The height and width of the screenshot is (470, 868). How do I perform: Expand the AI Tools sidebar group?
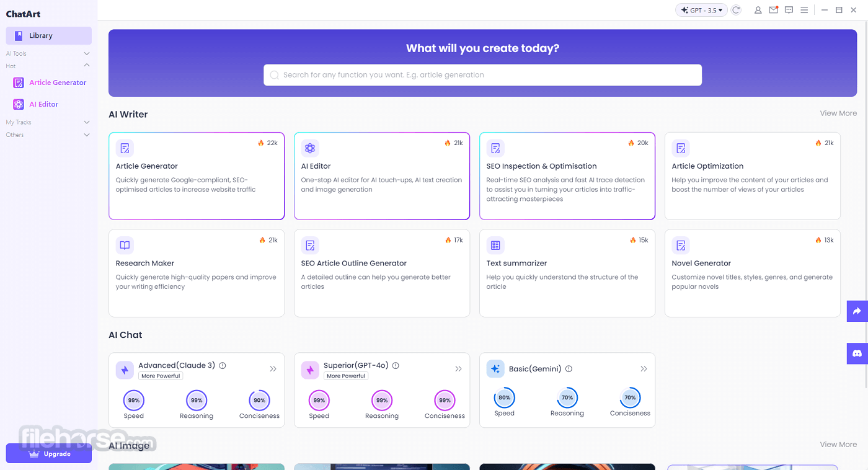coord(48,53)
